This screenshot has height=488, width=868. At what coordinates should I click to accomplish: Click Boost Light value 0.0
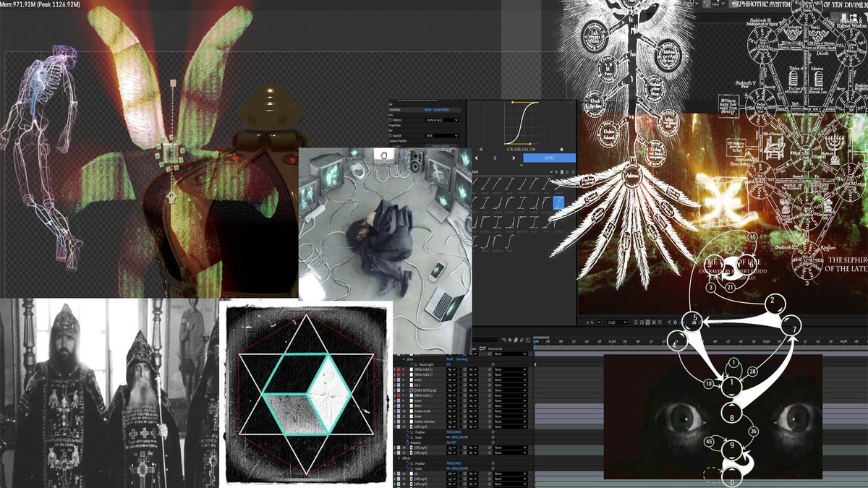pos(448,364)
